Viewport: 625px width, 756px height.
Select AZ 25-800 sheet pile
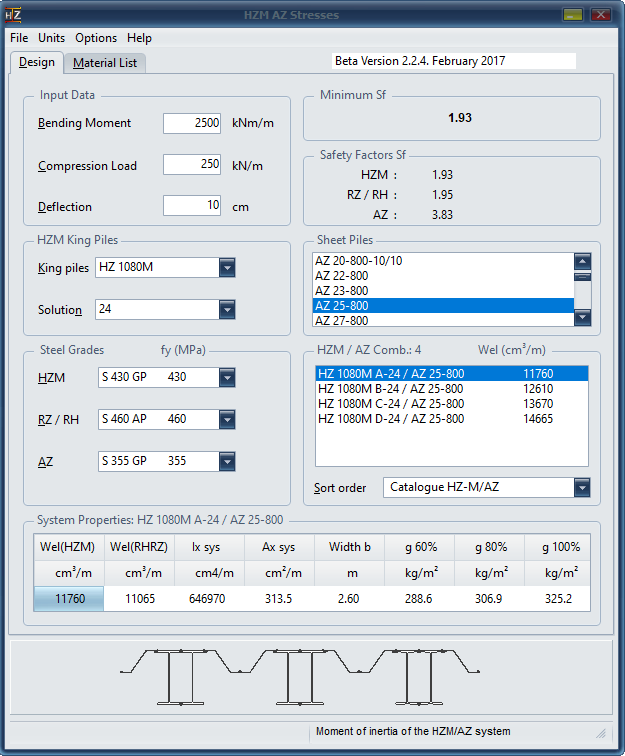[x=443, y=306]
